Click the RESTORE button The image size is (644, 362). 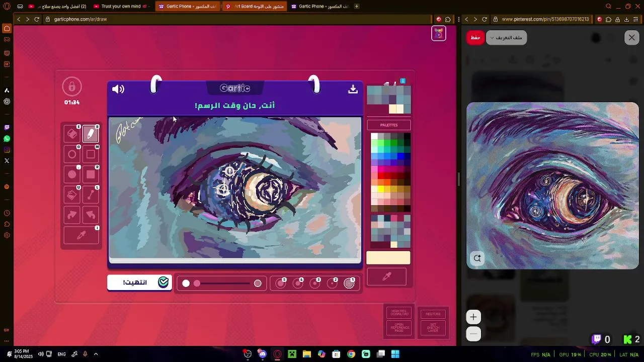coord(433,314)
